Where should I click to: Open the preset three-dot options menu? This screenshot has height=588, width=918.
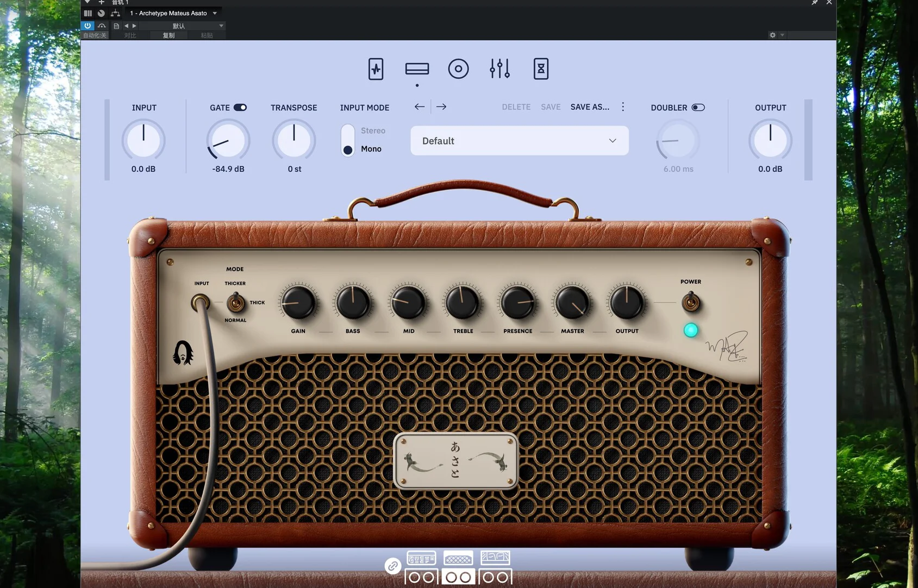pyautogui.click(x=623, y=107)
